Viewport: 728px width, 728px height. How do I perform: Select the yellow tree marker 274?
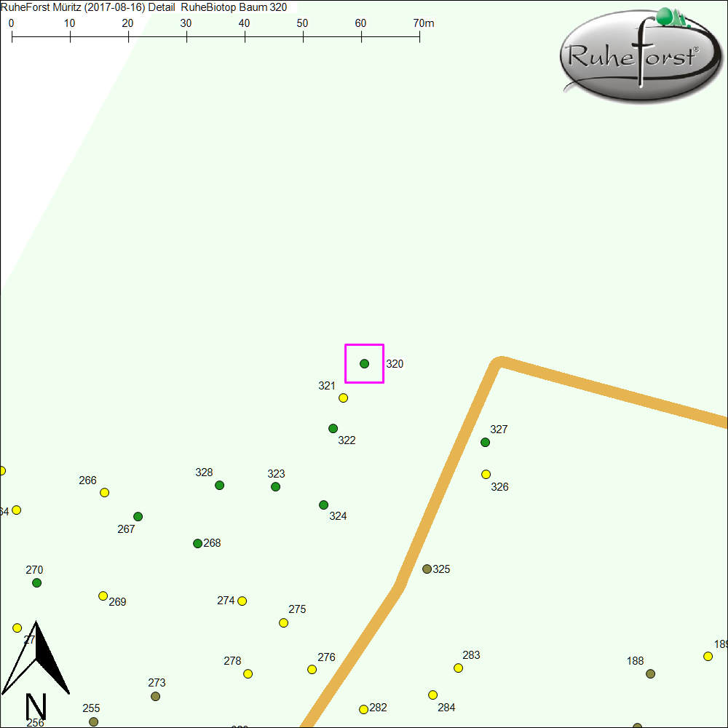click(x=242, y=601)
